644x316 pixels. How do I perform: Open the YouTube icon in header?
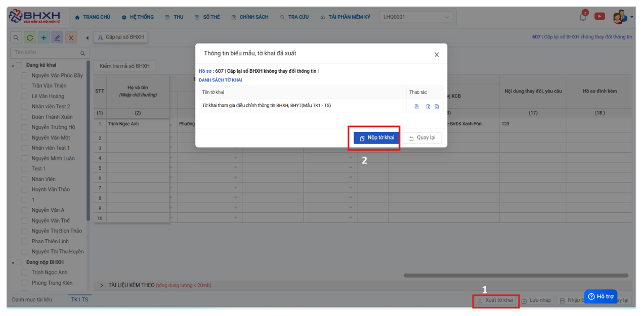coord(599,16)
